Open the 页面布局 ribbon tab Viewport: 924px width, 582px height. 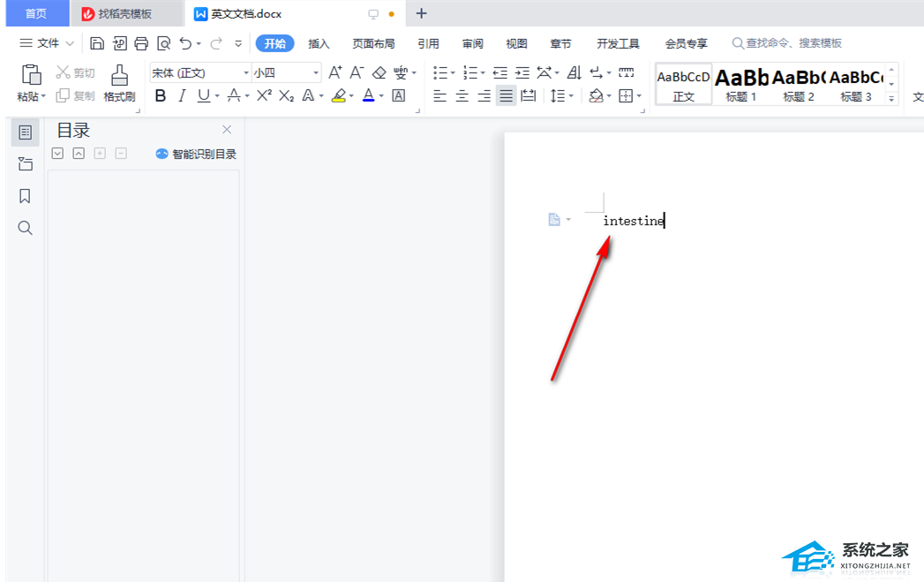coord(373,43)
